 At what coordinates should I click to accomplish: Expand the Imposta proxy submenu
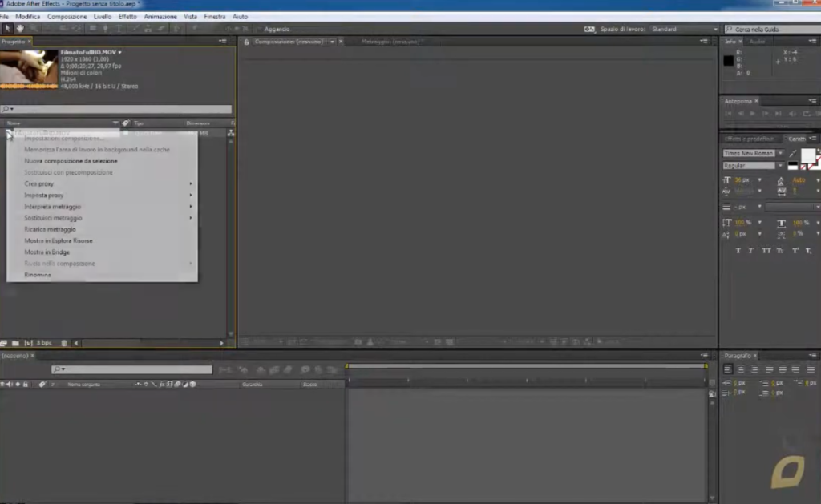[108, 196]
